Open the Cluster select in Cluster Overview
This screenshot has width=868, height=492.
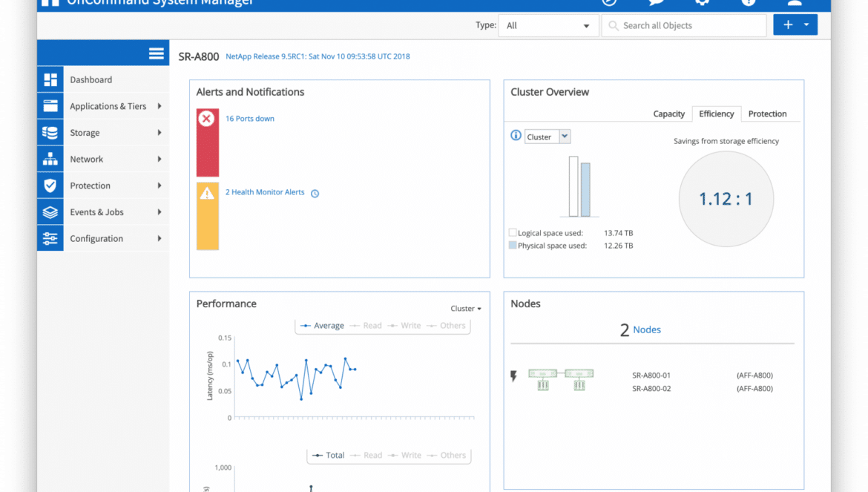tap(548, 137)
